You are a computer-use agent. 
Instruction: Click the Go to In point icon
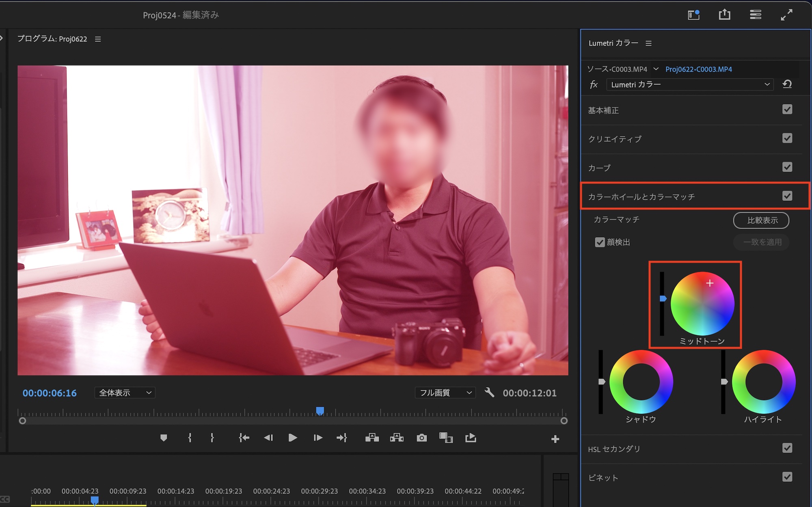244,438
